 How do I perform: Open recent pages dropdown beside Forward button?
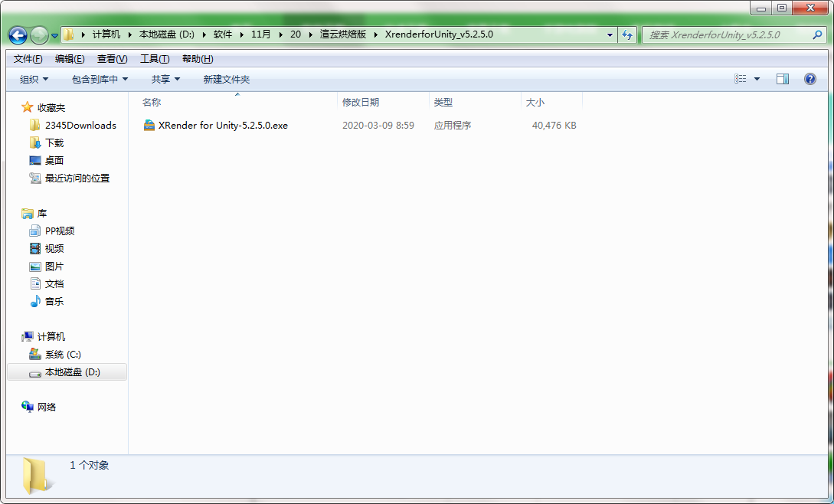pyautogui.click(x=54, y=36)
